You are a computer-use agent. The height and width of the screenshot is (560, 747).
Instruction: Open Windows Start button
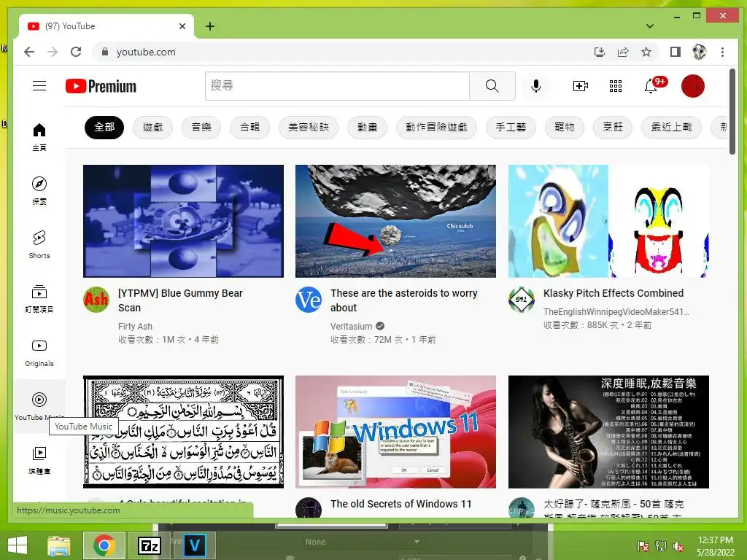click(x=18, y=545)
